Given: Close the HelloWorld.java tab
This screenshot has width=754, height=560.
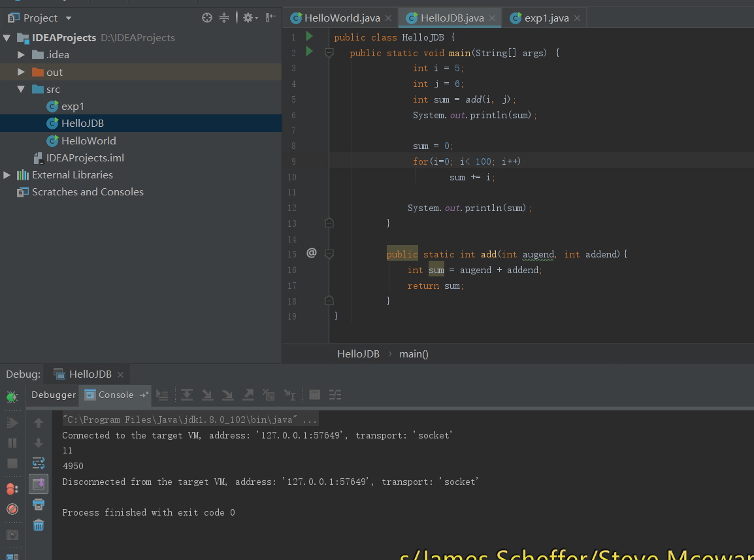Looking at the screenshot, I should coord(389,18).
